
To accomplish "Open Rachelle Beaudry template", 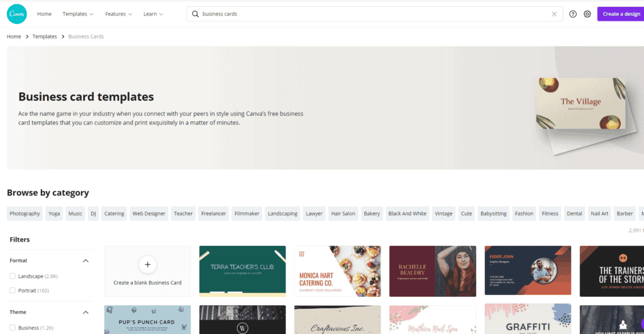I will coord(433,271).
